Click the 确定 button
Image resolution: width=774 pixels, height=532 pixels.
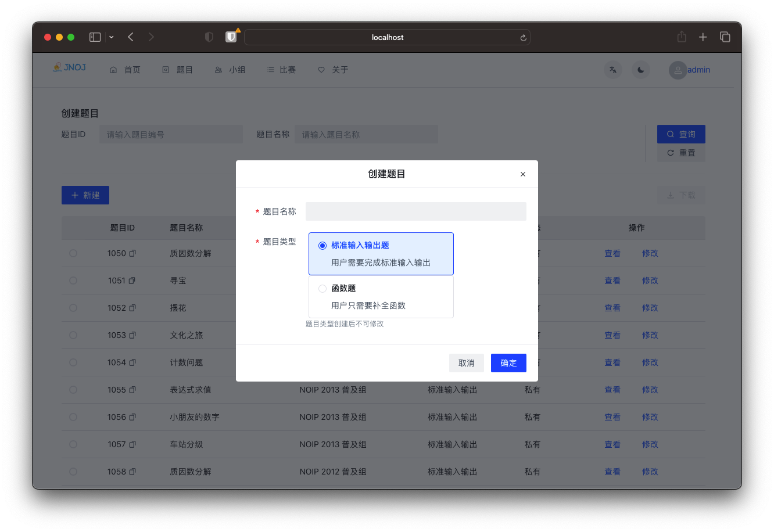tap(508, 363)
